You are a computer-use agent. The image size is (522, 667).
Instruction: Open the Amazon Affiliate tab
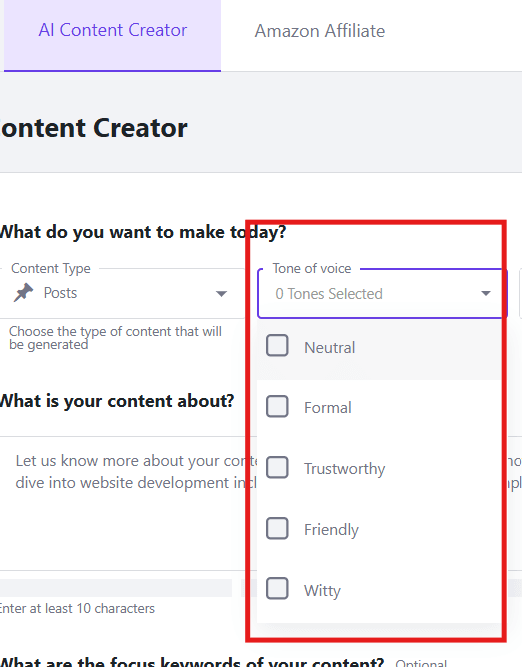tap(319, 31)
